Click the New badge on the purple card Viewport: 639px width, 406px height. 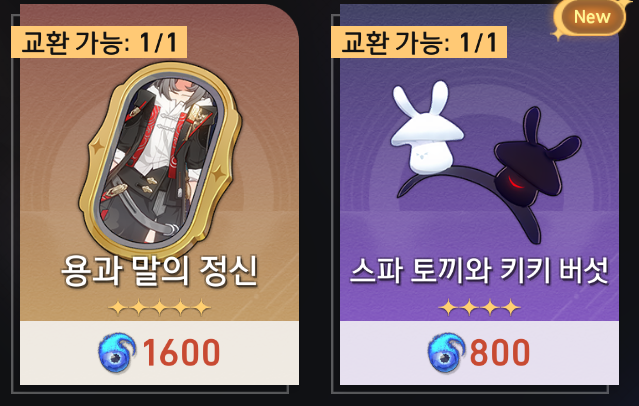tap(590, 17)
